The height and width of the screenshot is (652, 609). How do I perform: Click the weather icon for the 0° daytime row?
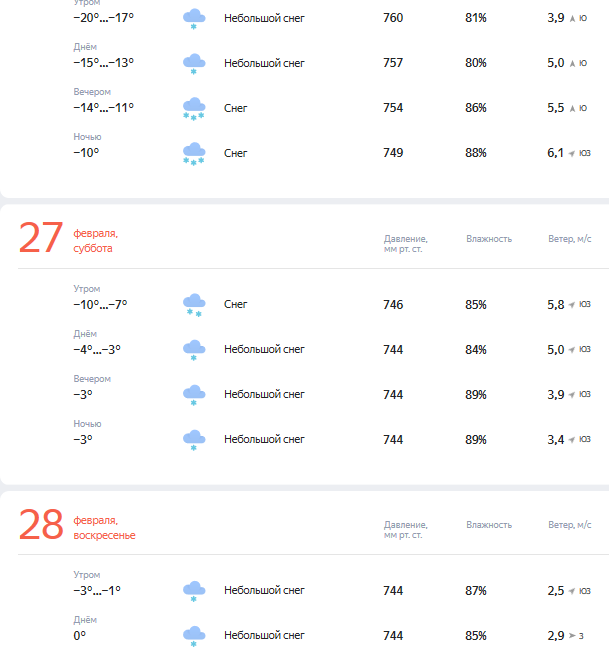(x=194, y=636)
